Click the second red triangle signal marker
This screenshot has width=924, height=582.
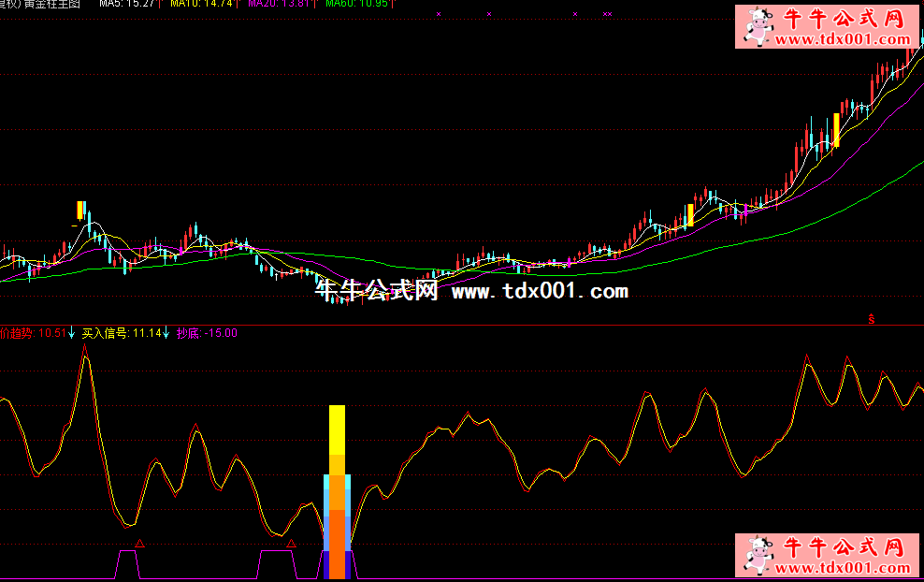[x=291, y=543]
